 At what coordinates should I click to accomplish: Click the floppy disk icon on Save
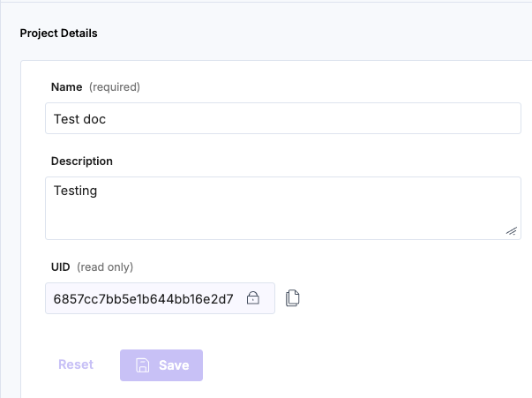142,365
